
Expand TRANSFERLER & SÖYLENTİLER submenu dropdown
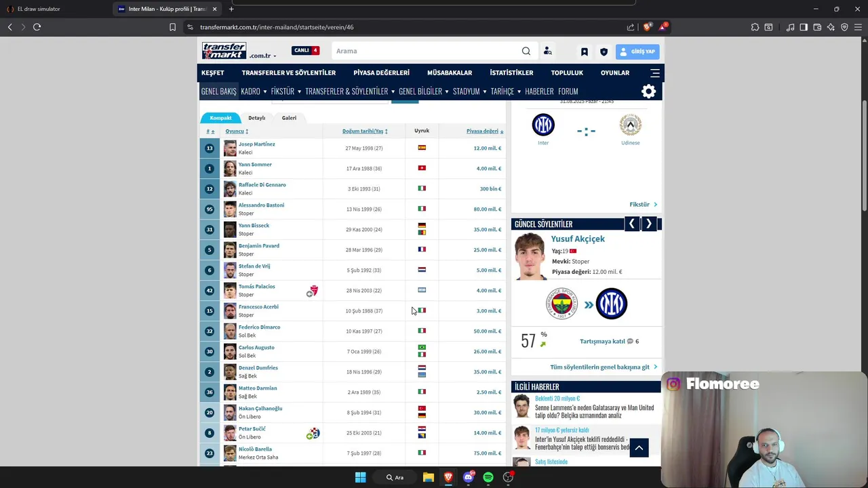click(x=350, y=91)
